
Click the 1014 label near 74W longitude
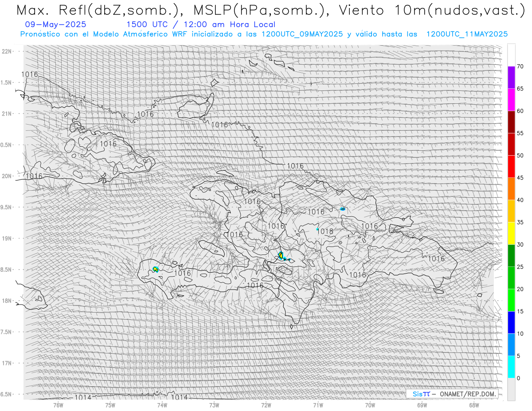pyautogui.click(x=180, y=397)
